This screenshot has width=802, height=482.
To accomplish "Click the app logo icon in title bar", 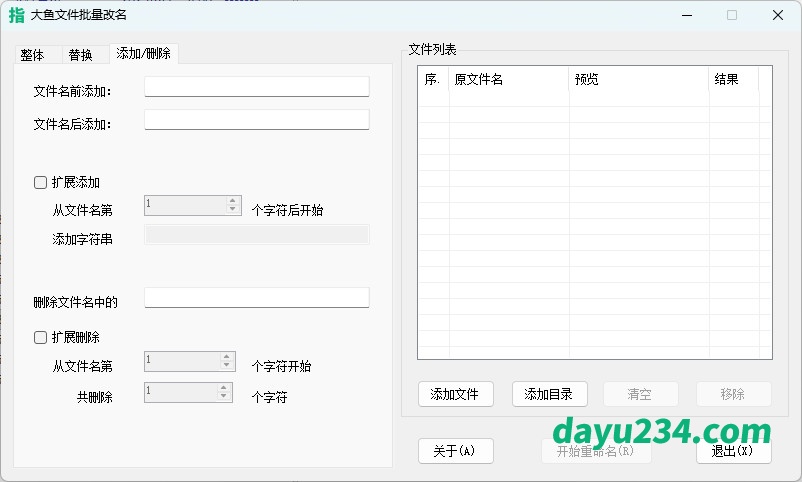I will [x=16, y=15].
